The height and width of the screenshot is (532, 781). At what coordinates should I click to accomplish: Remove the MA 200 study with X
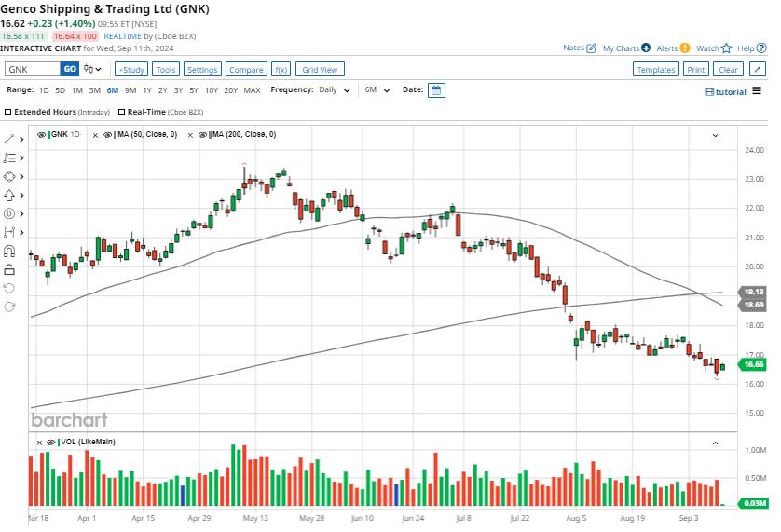[190, 135]
